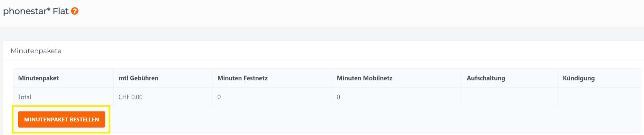Open the orange help icon beside phonestar* Flat
Screen dimensions: 644x135
point(75,11)
